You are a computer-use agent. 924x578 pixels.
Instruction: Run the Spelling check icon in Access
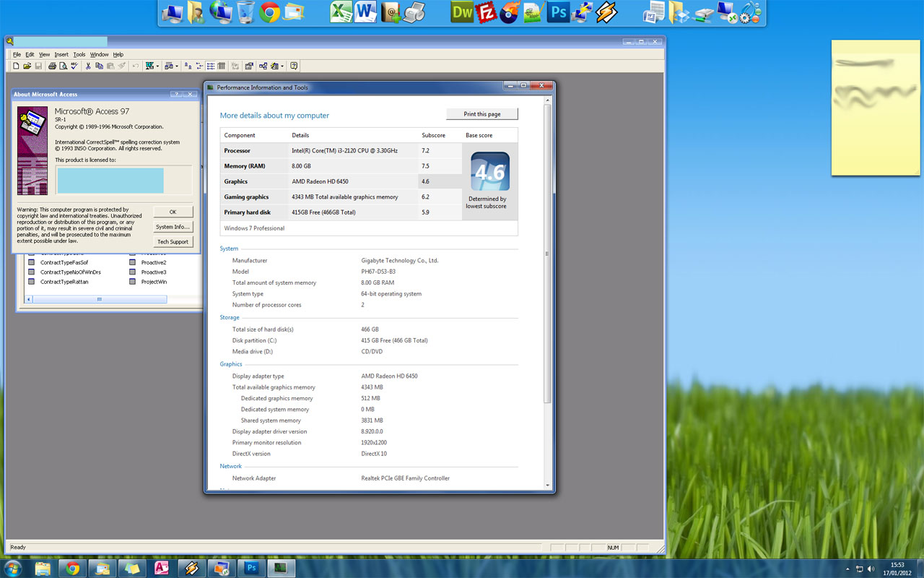pos(74,66)
